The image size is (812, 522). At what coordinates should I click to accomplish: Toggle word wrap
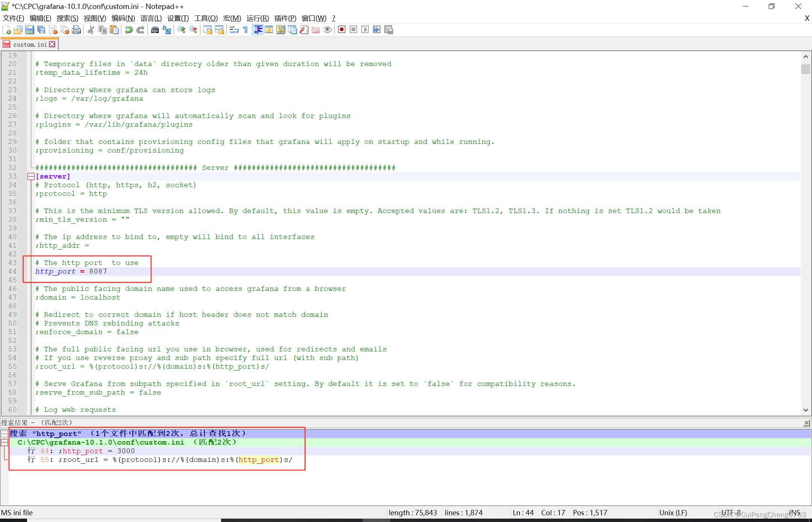click(x=234, y=30)
